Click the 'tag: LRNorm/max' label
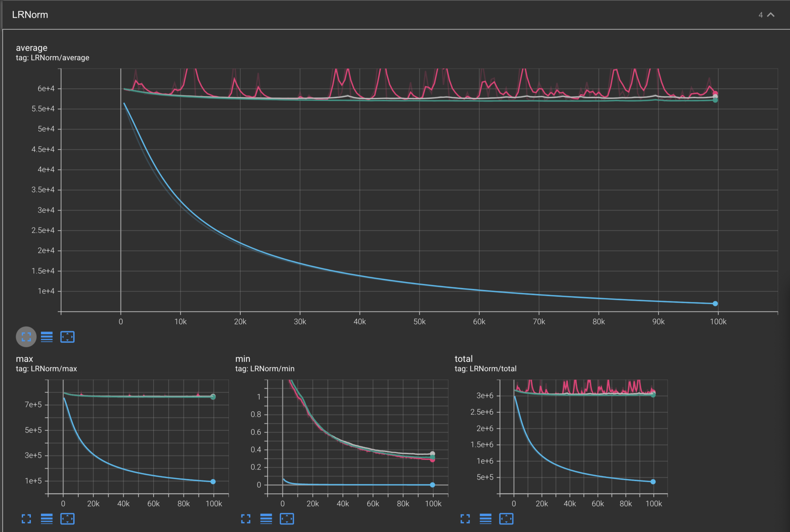Image resolution: width=790 pixels, height=532 pixels. click(46, 368)
